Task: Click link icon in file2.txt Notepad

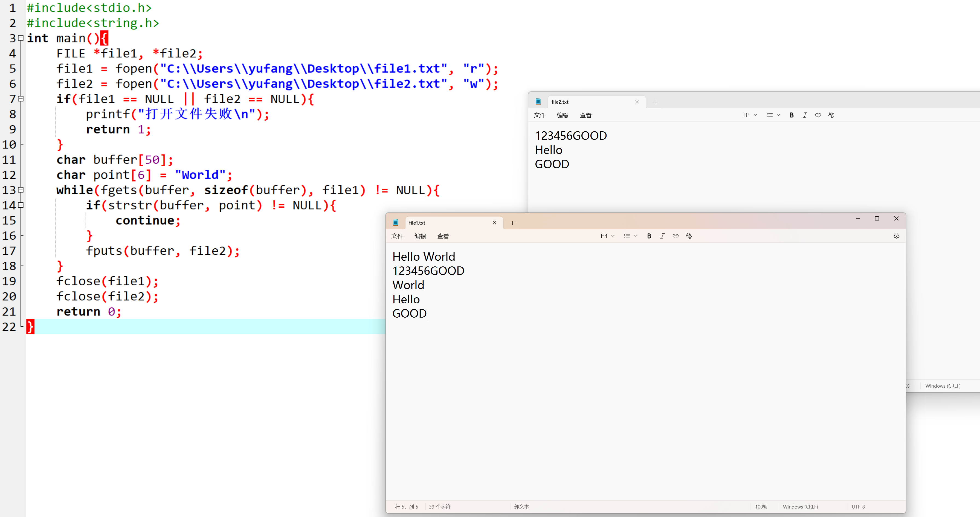Action: click(x=818, y=115)
